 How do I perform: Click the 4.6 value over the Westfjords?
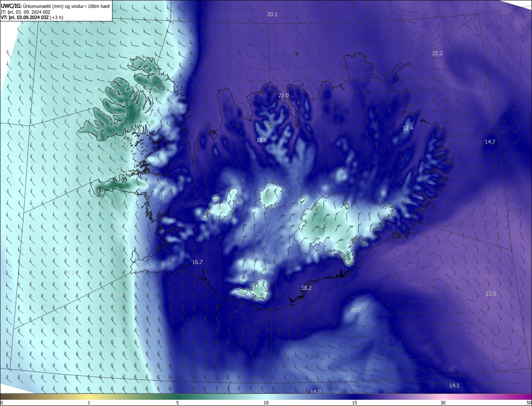[x=127, y=103]
